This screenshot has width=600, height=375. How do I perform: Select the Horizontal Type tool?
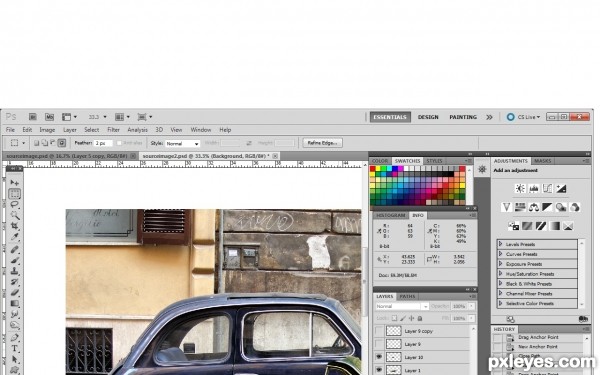[15, 349]
